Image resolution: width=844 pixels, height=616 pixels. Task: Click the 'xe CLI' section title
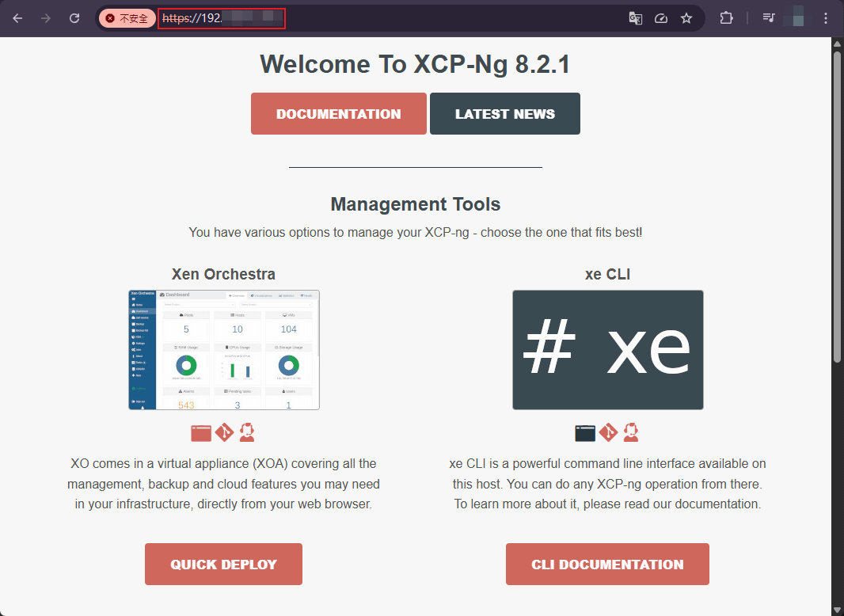(x=608, y=274)
